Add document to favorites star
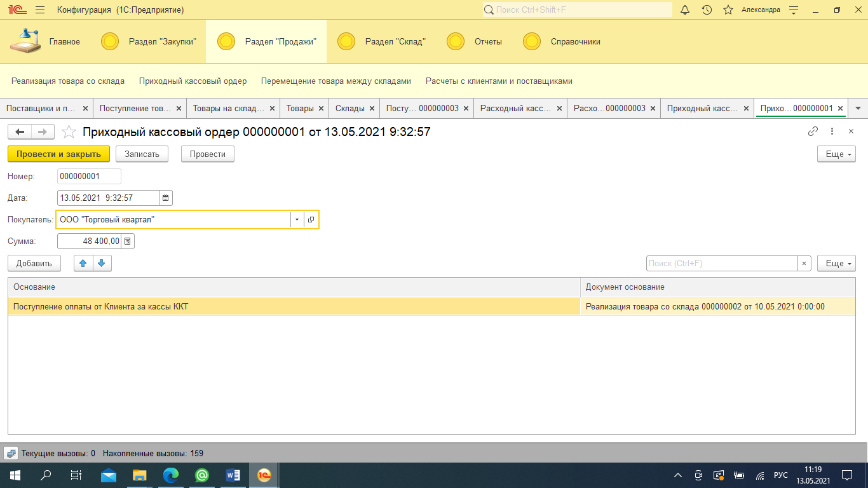 pos(69,132)
